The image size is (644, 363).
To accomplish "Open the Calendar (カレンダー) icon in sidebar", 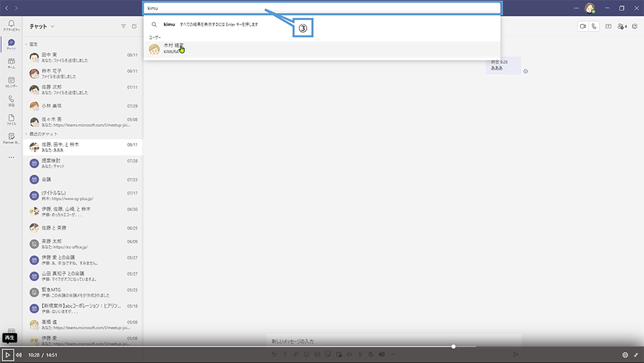I will (11, 81).
